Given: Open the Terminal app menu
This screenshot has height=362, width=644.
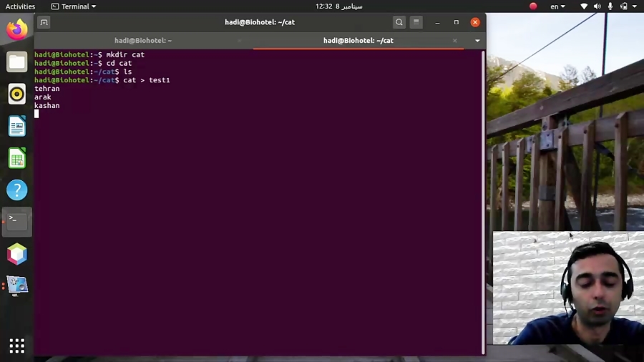Looking at the screenshot, I should 74,6.
